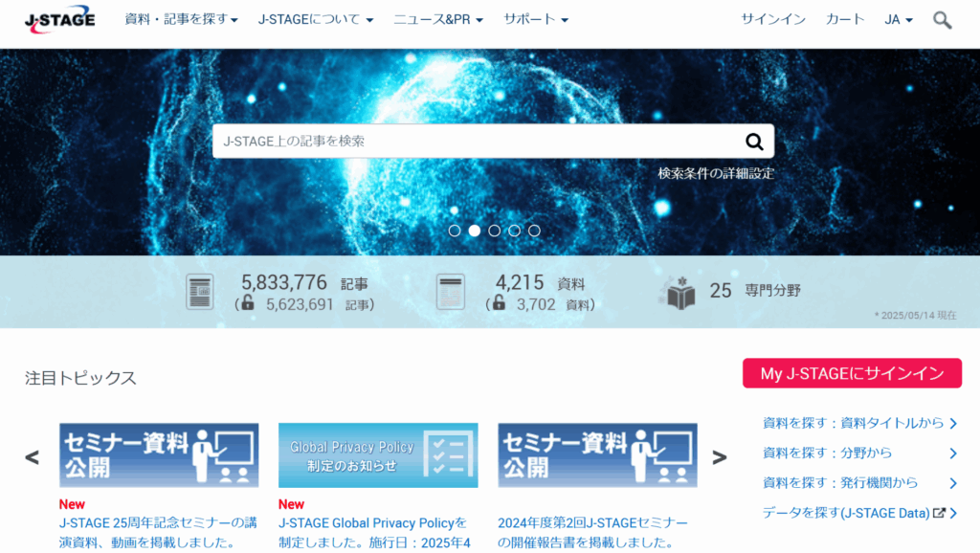
Task: Open the header search magnifier icon
Action: (x=942, y=20)
